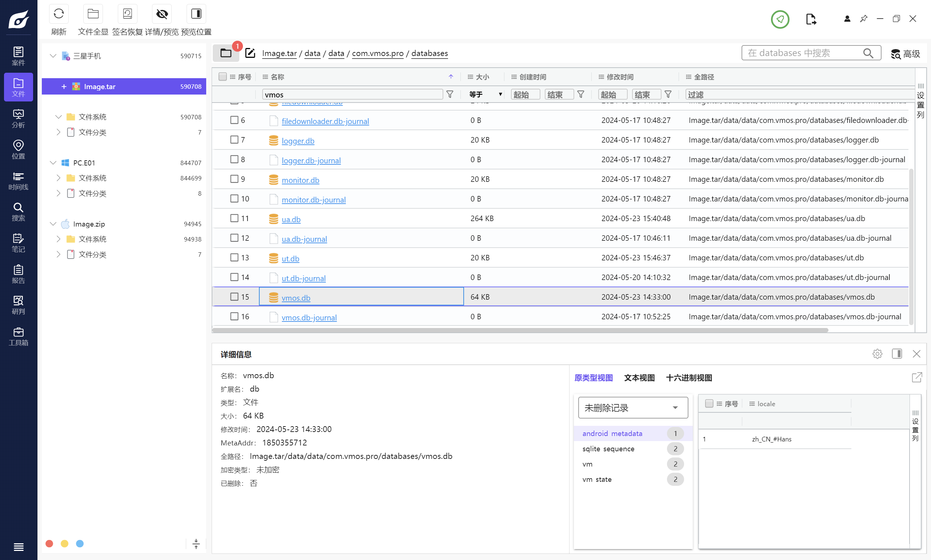Open the 位置 location sidebar section

click(x=19, y=149)
